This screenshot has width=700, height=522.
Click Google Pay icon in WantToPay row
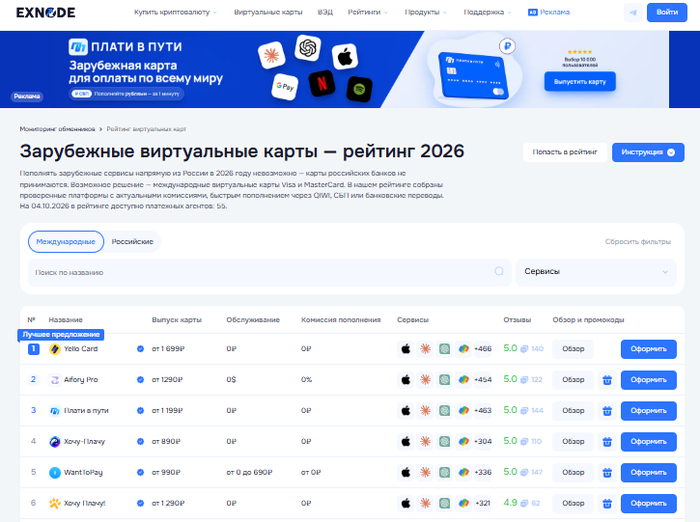(463, 472)
